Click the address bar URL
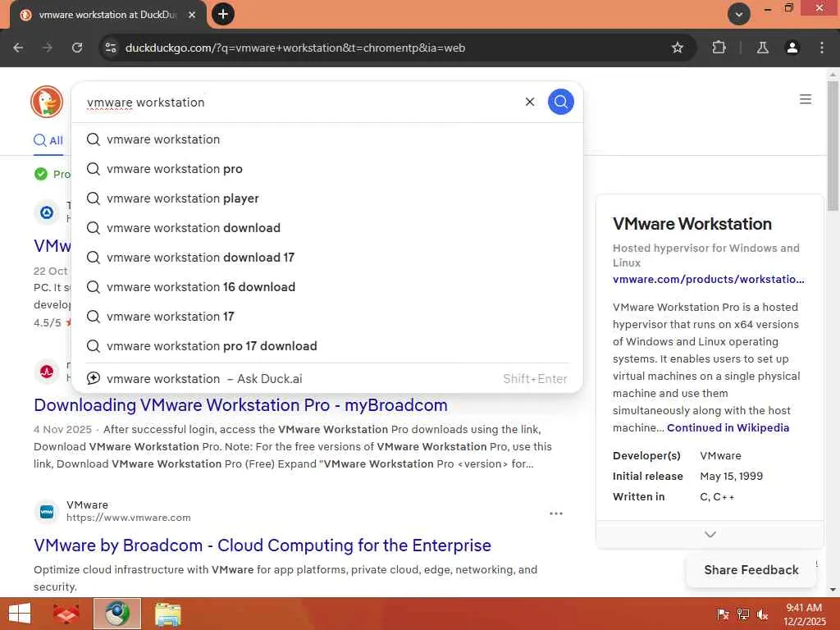This screenshot has height=630, width=840. tap(294, 48)
